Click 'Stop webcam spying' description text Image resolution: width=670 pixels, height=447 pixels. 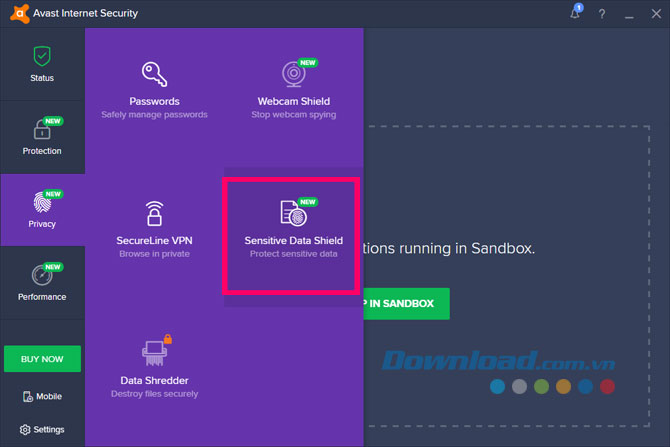294,115
